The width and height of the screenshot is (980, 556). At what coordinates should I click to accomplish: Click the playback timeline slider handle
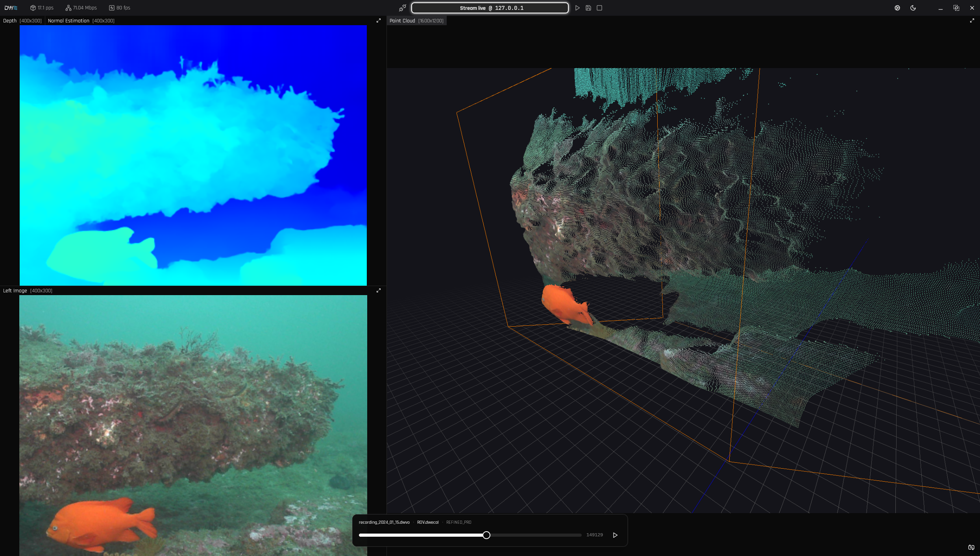pos(486,535)
